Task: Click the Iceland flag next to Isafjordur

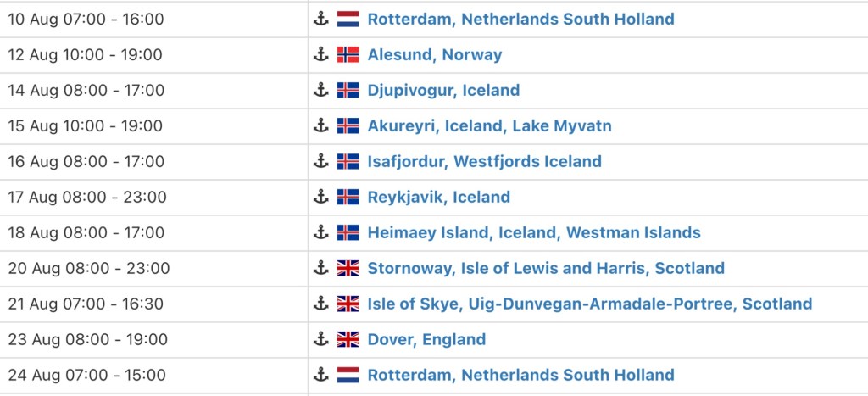Action: (348, 161)
